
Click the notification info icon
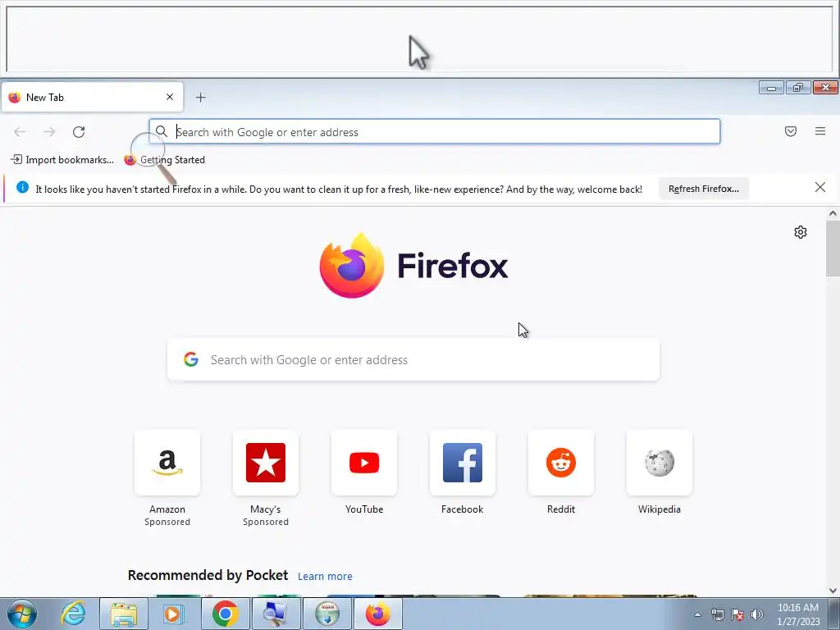click(22, 188)
